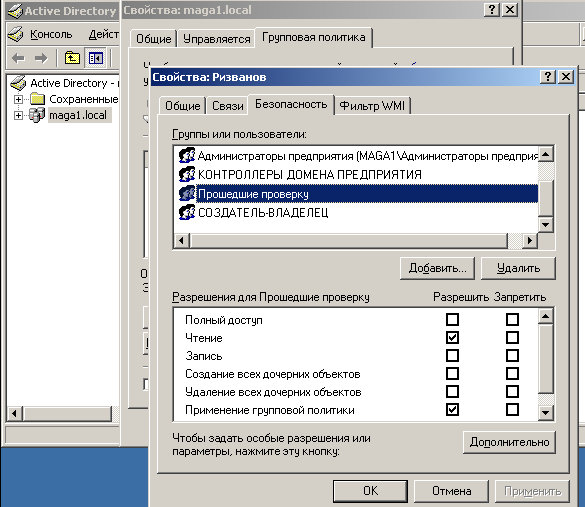This screenshot has width=585, height=507.
Task: Select Сохраненные node in console tree
Action: tap(84, 99)
